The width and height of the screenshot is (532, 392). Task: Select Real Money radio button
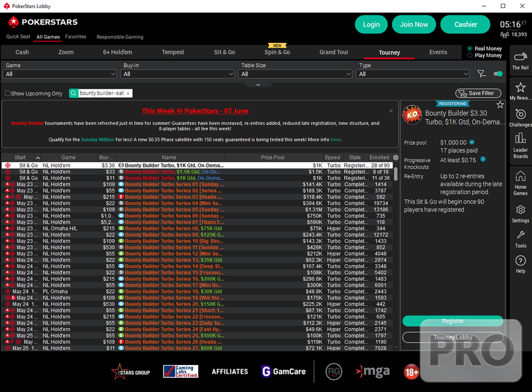[470, 48]
